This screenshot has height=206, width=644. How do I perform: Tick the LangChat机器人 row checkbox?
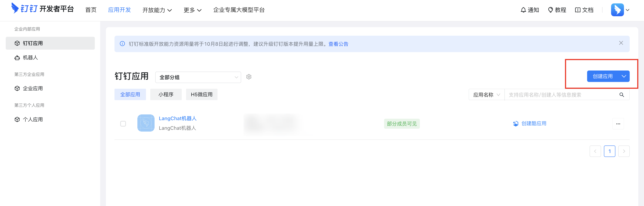[x=123, y=124]
